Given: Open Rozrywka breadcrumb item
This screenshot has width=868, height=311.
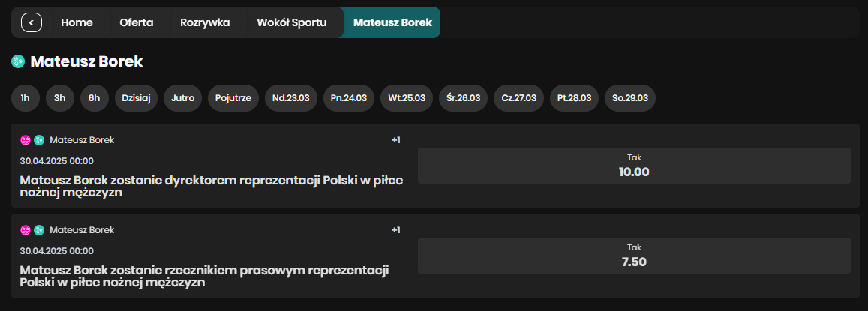Looking at the screenshot, I should click(205, 22).
